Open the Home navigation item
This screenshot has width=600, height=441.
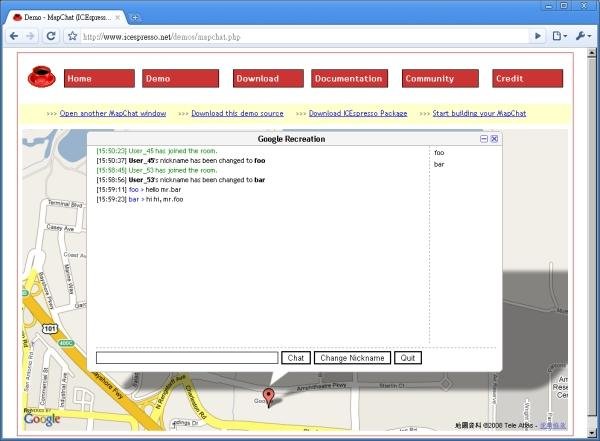click(99, 78)
